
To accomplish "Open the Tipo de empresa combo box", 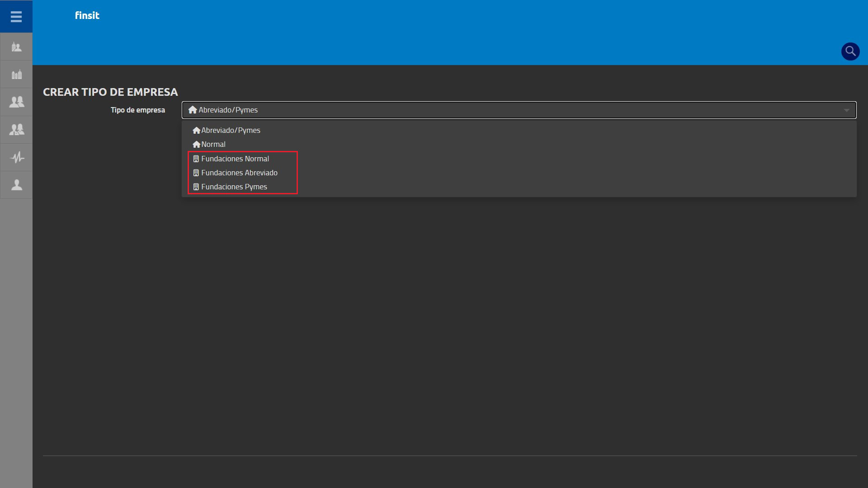I will click(x=519, y=110).
